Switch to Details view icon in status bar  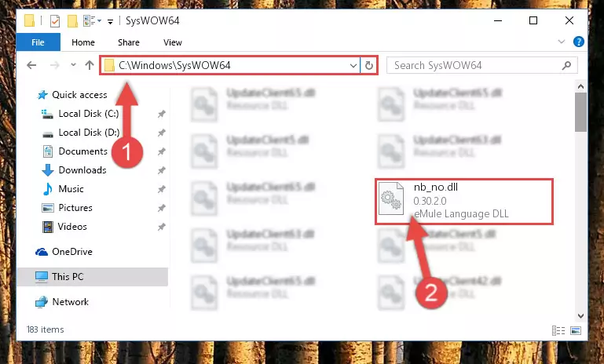click(x=558, y=330)
